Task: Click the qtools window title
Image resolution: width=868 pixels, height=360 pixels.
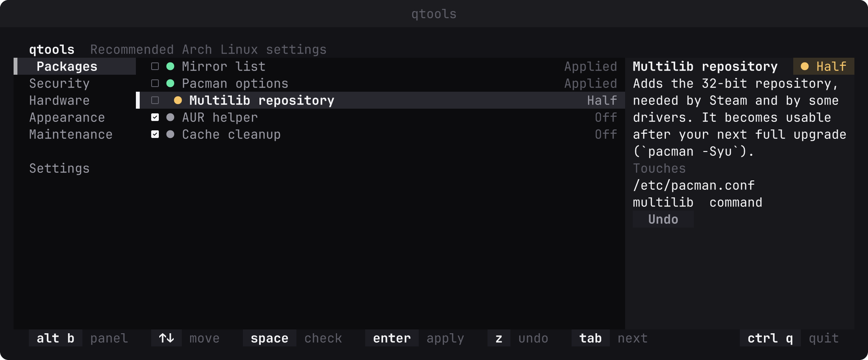Action: coord(434,14)
